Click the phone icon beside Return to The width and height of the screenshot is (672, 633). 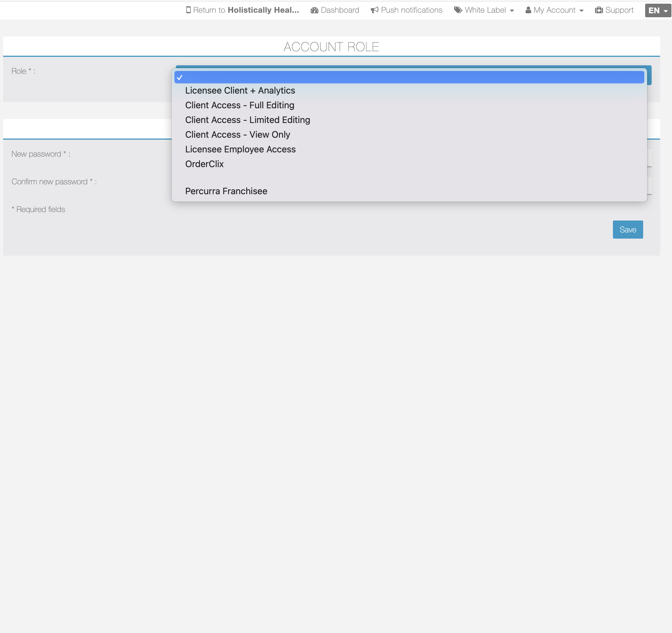(188, 10)
